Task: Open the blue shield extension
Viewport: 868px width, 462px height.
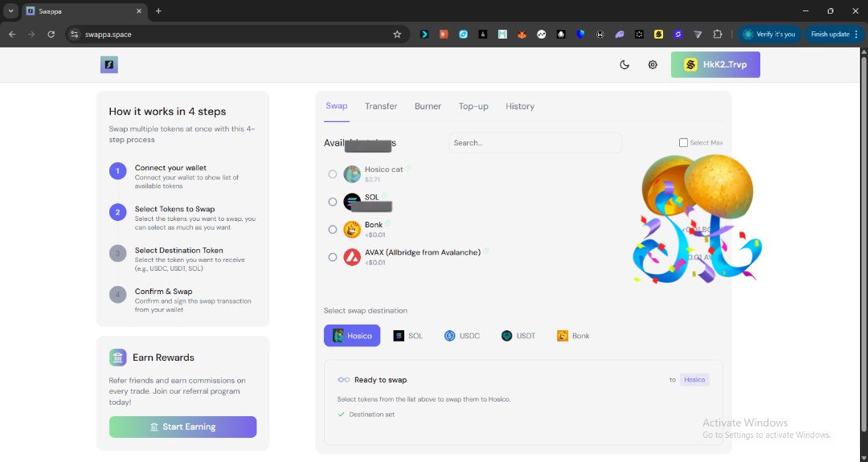Action: (580, 35)
